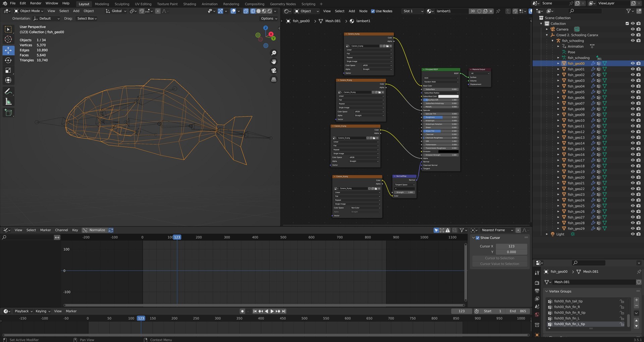Activate the Scale tool

[8, 70]
